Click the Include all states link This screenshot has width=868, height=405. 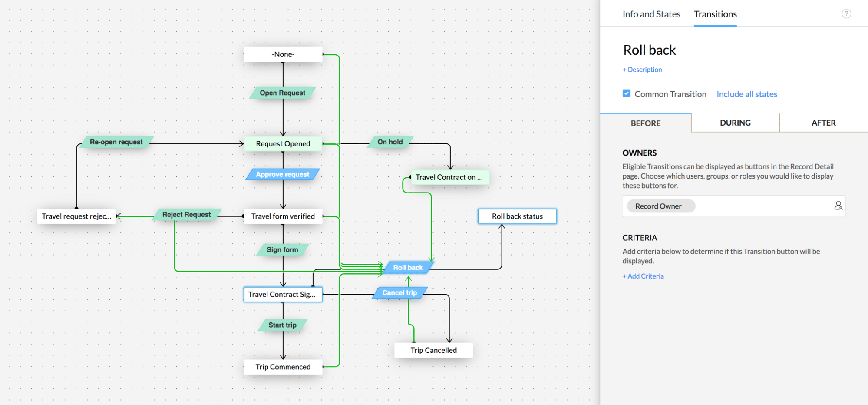[x=746, y=94]
